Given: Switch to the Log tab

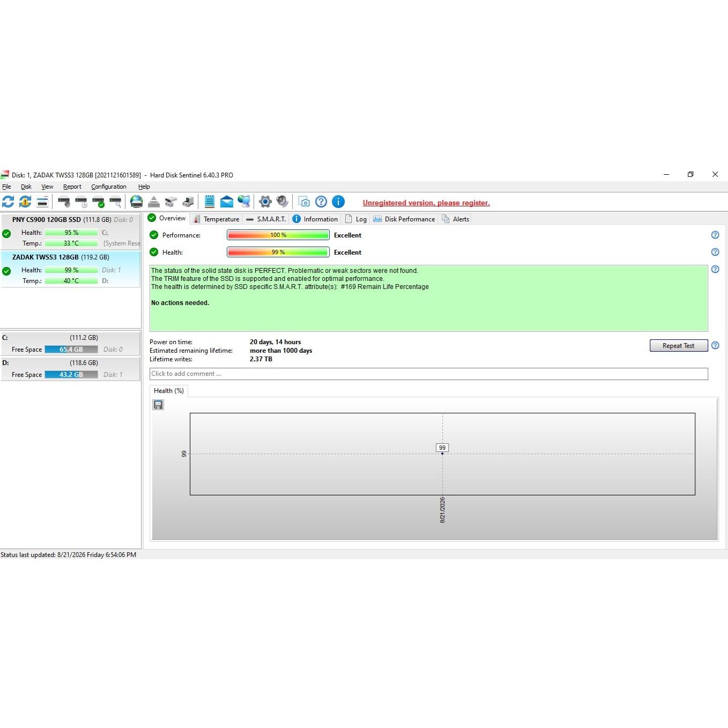Looking at the screenshot, I should tap(356, 219).
